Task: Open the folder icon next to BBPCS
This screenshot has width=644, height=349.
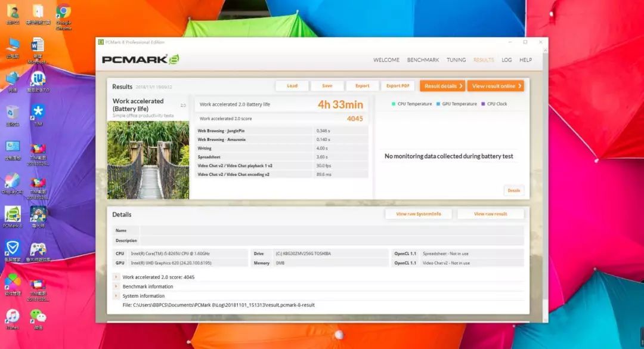Action: pyautogui.click(x=38, y=15)
